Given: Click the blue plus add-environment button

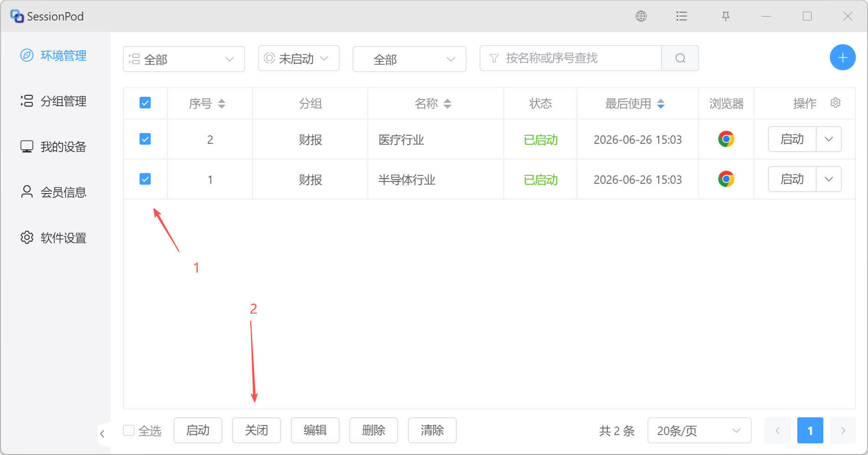Looking at the screenshot, I should tap(842, 58).
